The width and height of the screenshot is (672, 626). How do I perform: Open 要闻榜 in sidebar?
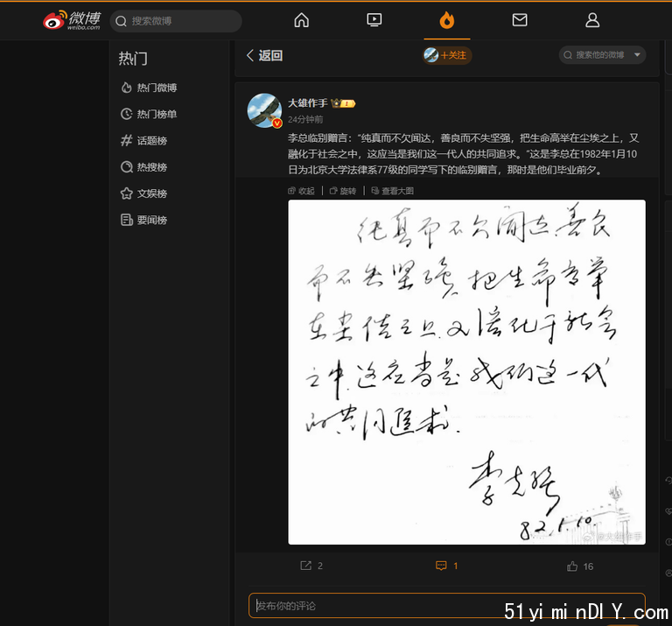tap(144, 221)
